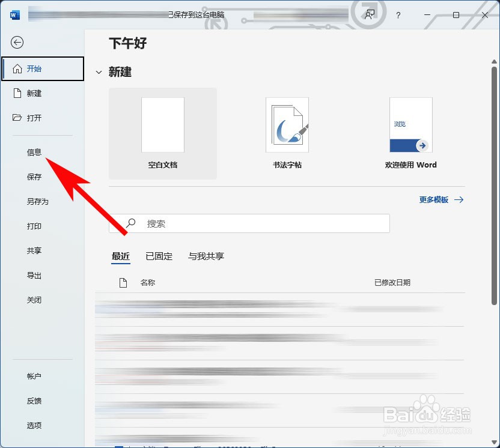Image resolution: width=500 pixels, height=448 pixels.
Task: Click the 名称 column header
Action: coord(148,283)
